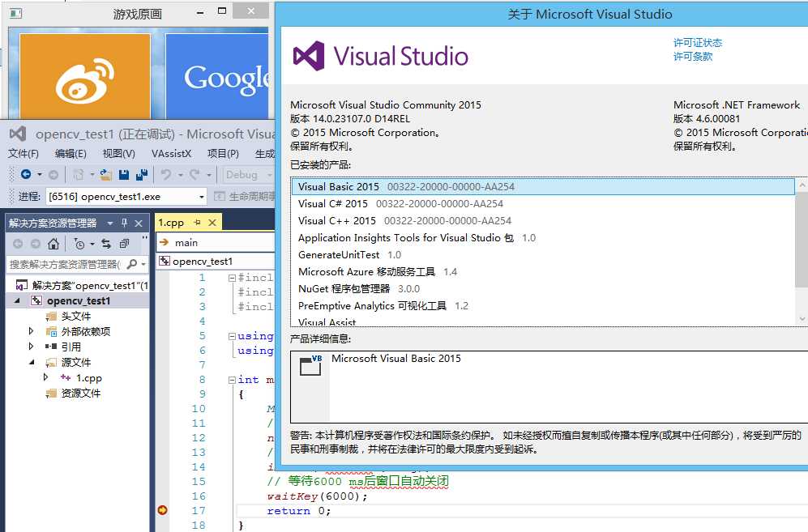Screen dimensions: 808x532
Task: Open the main function scope dropdown
Action: click(216, 243)
